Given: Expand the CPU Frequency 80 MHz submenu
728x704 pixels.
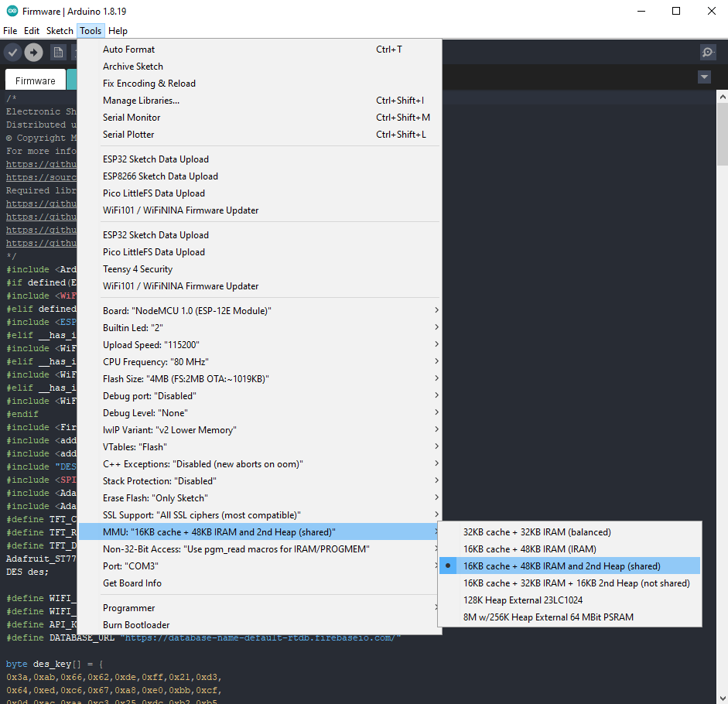Looking at the screenshot, I should tap(259, 362).
